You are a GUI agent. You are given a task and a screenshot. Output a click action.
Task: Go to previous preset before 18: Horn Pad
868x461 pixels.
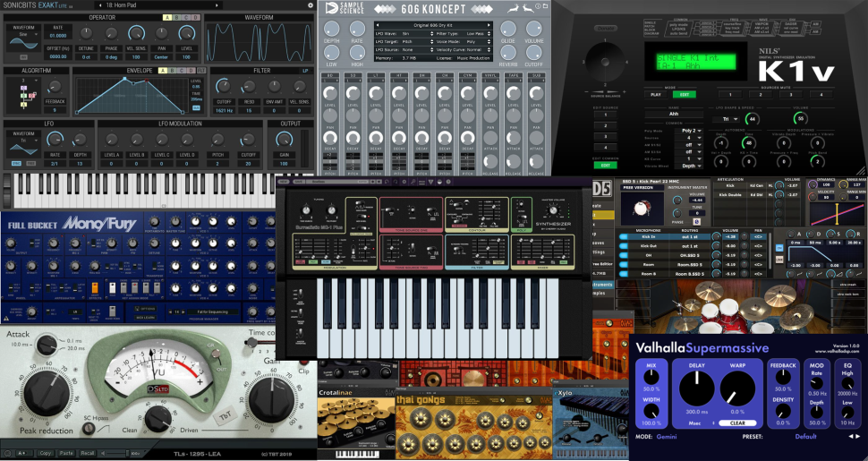(x=101, y=5)
